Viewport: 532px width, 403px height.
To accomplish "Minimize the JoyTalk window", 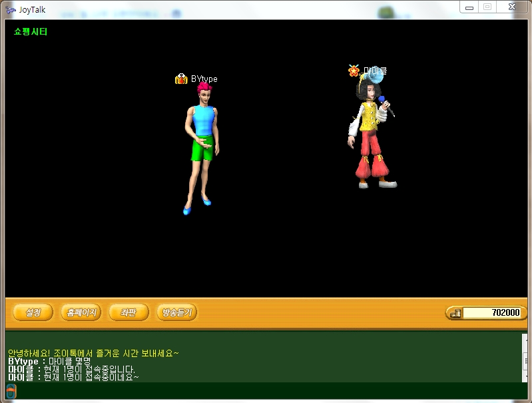I will (470, 7).
